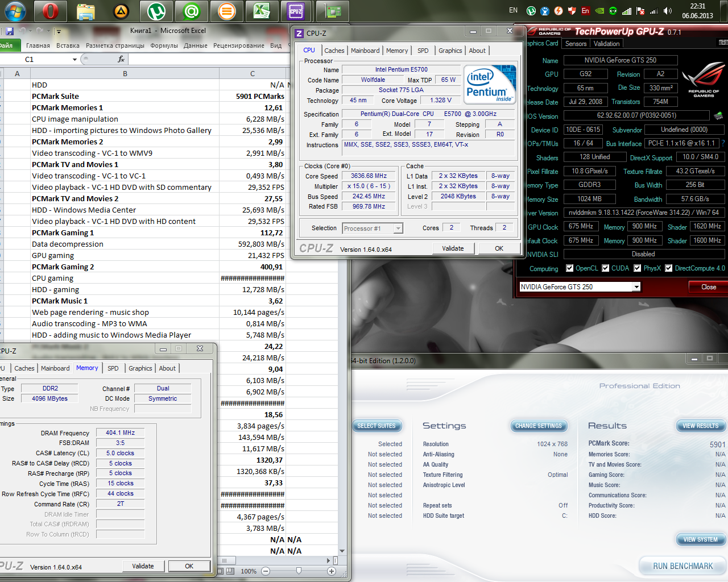
Task: Click the fx insert function icon
Action: pyautogui.click(x=121, y=59)
